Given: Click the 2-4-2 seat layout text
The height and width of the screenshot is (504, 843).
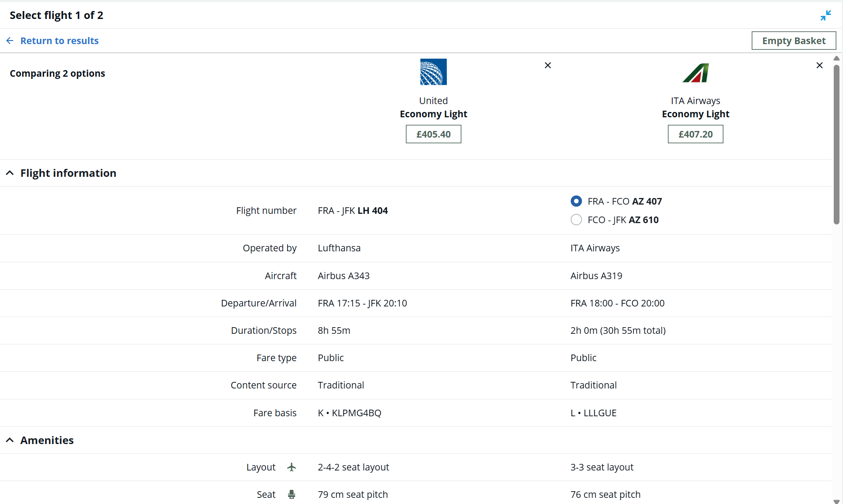Looking at the screenshot, I should tap(353, 467).
